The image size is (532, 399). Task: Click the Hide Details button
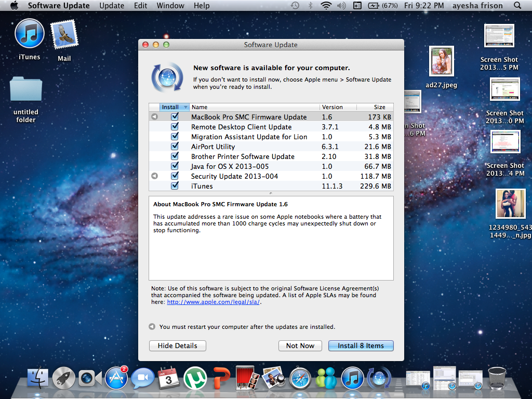(x=178, y=345)
